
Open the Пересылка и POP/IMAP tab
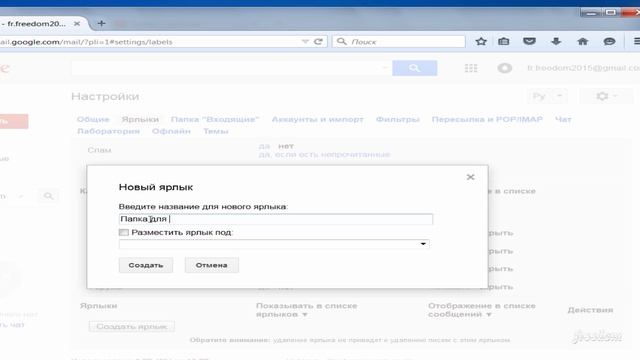coord(487,120)
